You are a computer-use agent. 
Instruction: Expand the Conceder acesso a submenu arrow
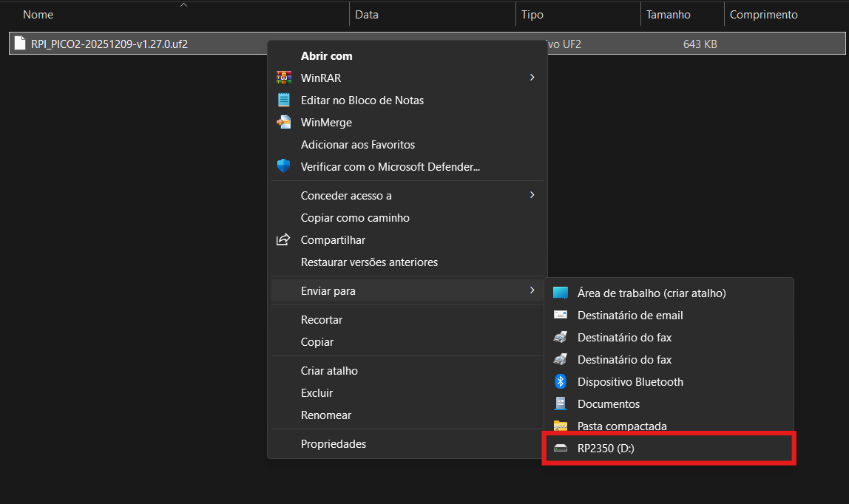click(x=532, y=195)
